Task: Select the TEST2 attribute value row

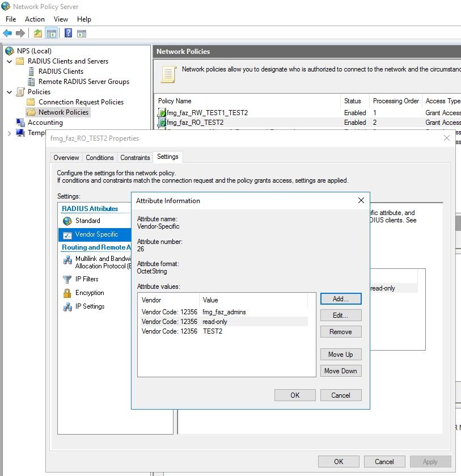Action: click(213, 331)
